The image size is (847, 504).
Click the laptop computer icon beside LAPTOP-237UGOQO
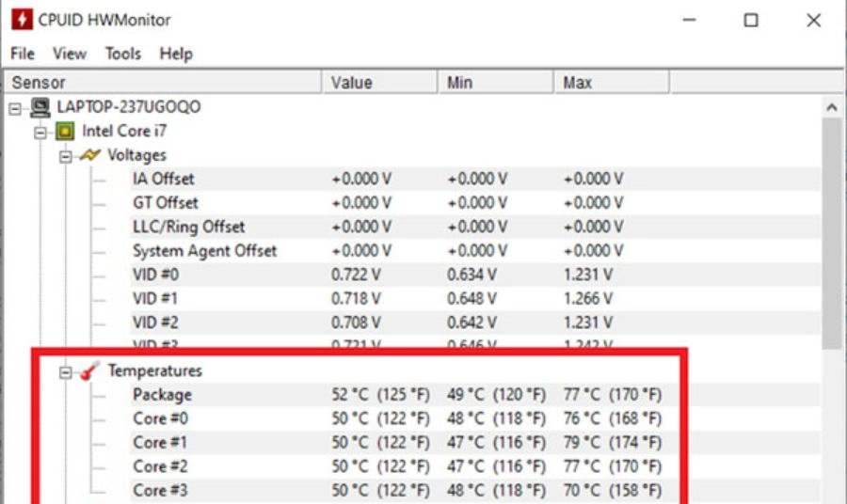click(x=40, y=107)
